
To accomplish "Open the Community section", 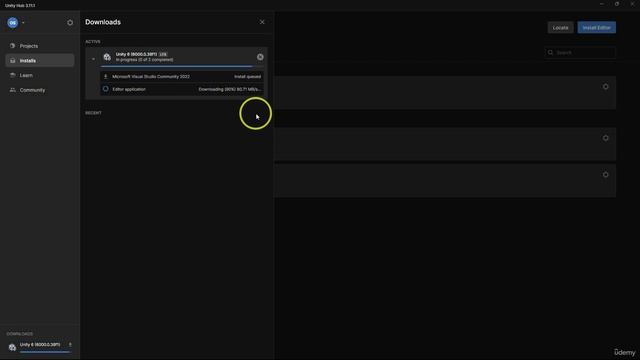I will pyautogui.click(x=40, y=90).
